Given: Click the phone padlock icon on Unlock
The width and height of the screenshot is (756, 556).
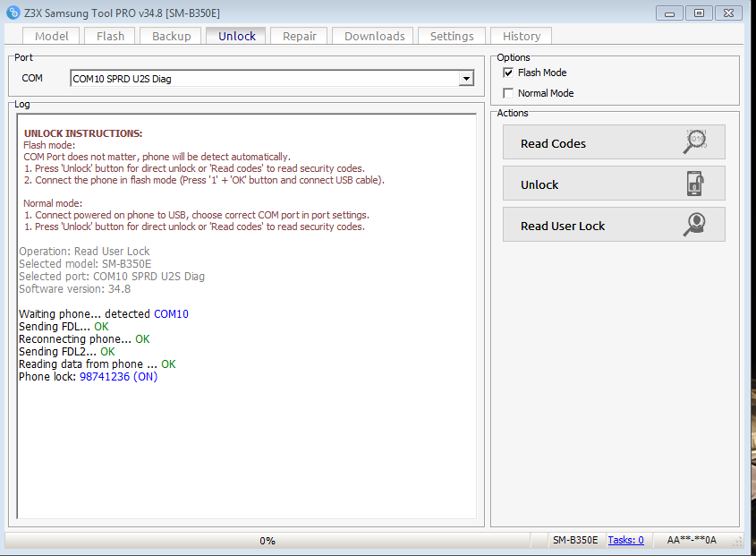Looking at the screenshot, I should click(x=695, y=184).
